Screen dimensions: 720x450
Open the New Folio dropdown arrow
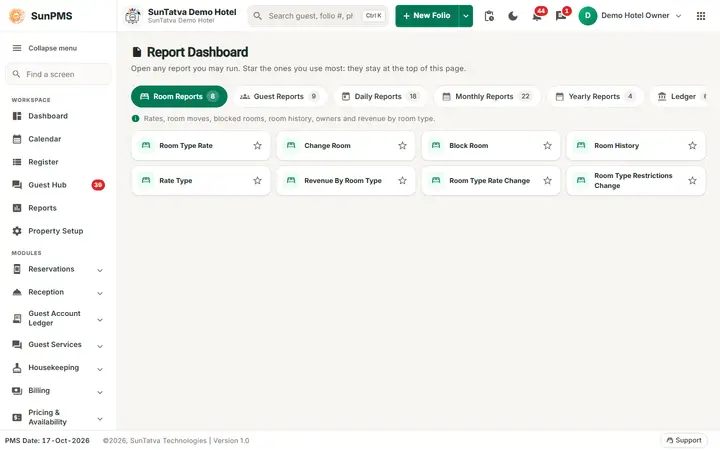[x=466, y=16]
